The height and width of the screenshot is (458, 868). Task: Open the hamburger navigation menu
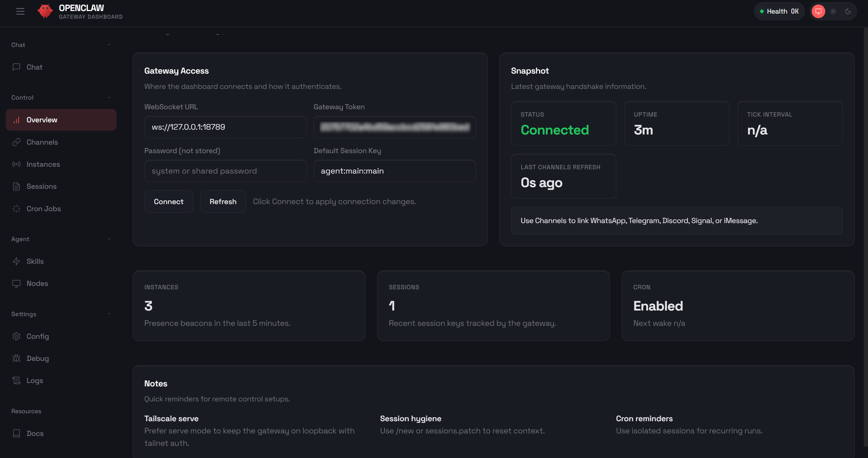(20, 11)
